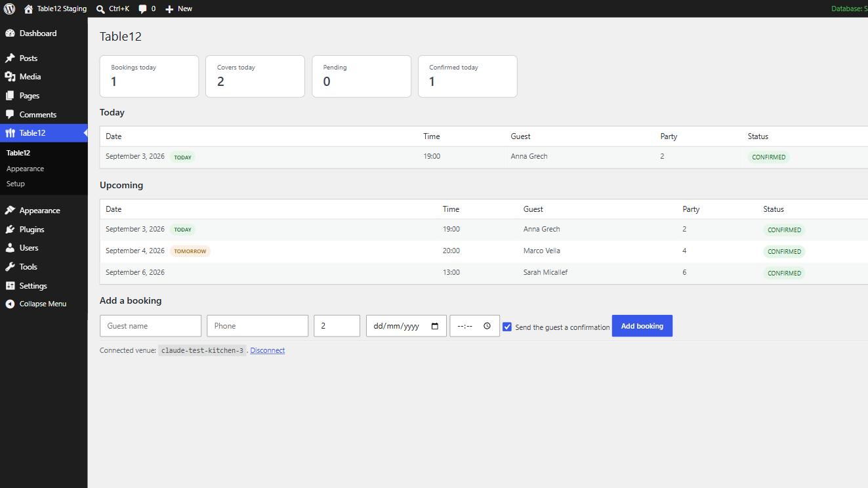Click the Pending stat card

(x=362, y=76)
